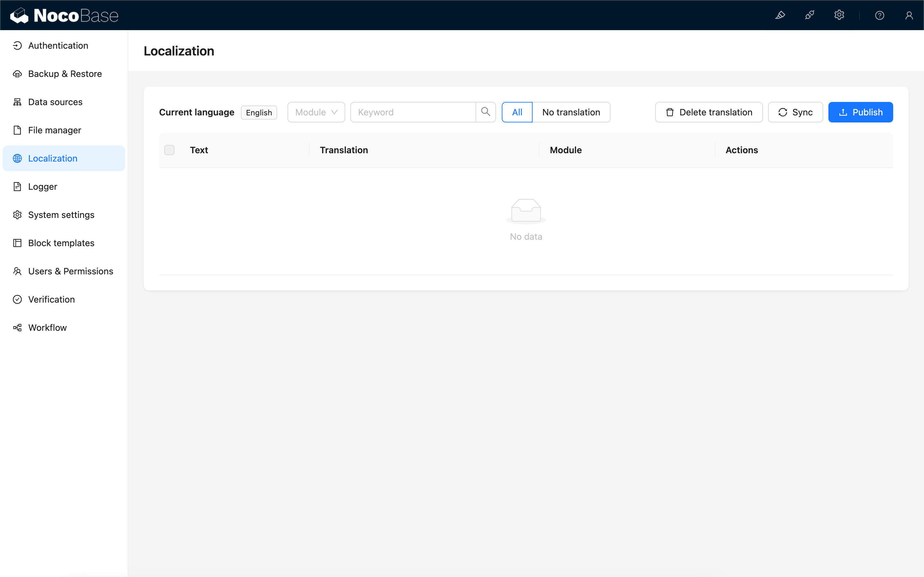
Task: Toggle the select-all checkbox in table header
Action: click(169, 150)
